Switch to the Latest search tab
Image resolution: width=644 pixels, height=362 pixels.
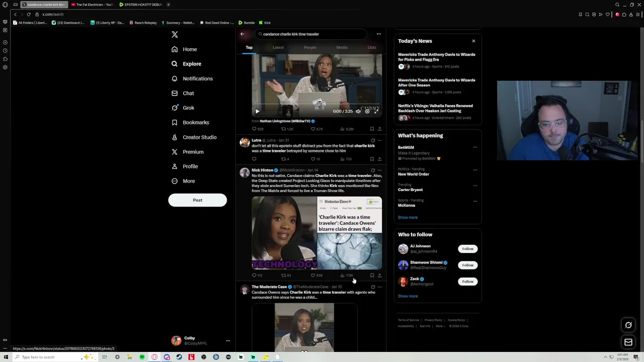(x=278, y=47)
